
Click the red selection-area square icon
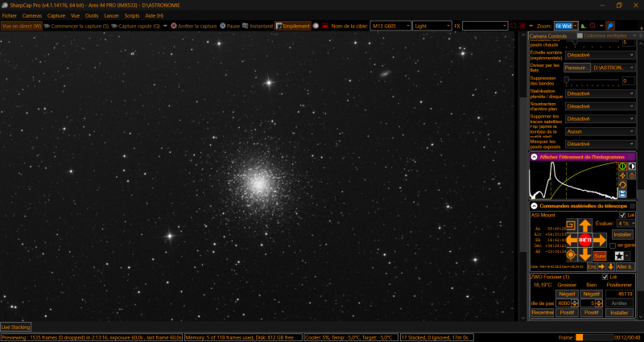(x=514, y=26)
